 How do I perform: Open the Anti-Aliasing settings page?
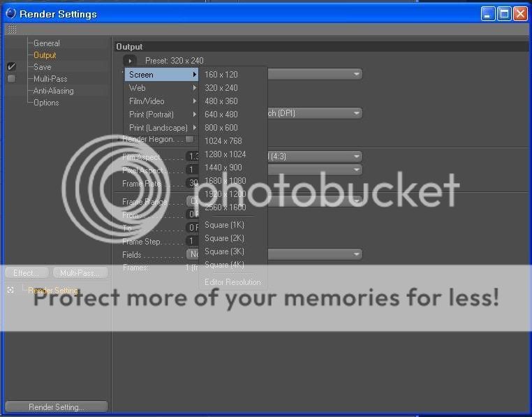pos(53,91)
